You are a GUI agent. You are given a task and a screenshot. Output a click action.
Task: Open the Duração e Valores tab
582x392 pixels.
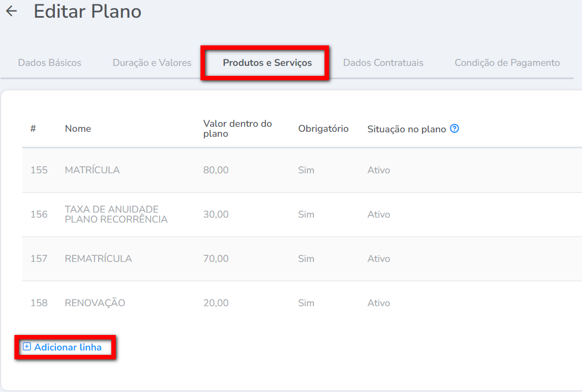(x=152, y=63)
